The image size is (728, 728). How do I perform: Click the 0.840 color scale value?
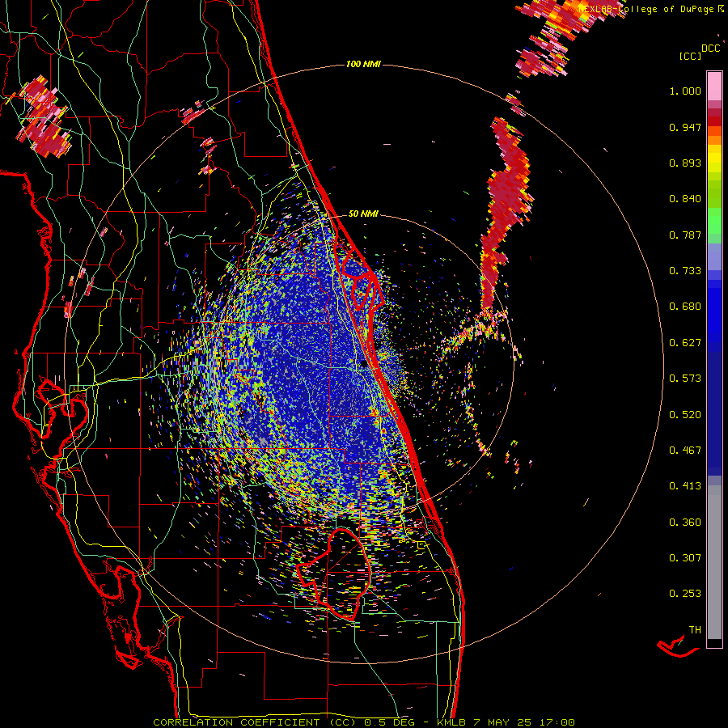pos(685,199)
